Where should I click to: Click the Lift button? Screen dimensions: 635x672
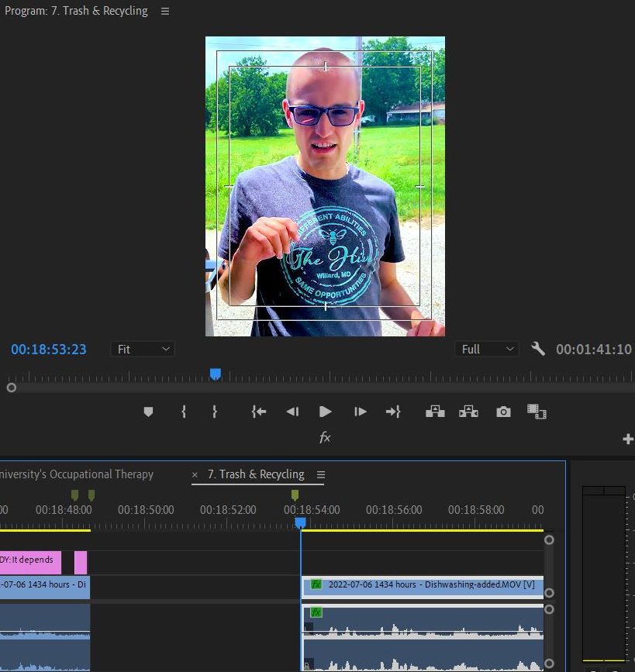pyautogui.click(x=435, y=412)
